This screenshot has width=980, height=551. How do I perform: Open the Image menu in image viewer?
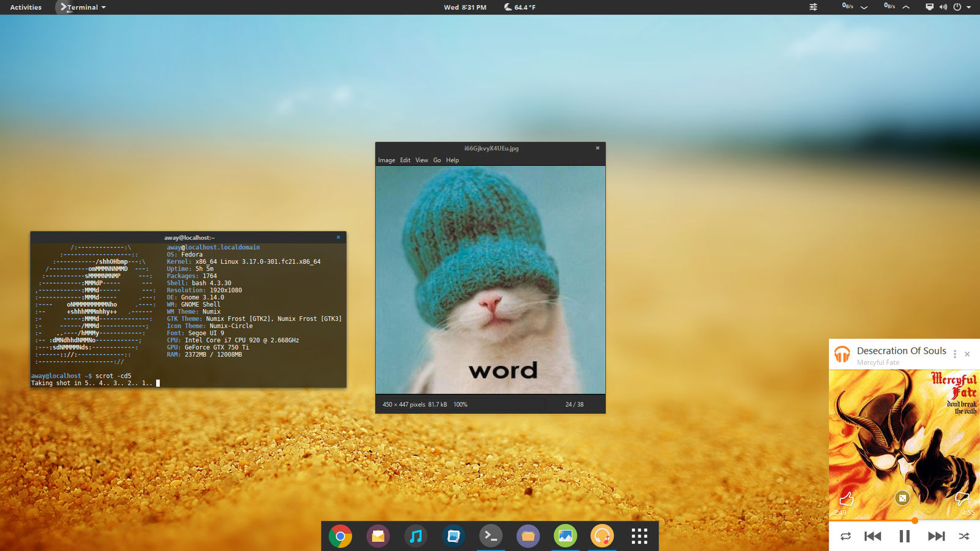click(386, 160)
